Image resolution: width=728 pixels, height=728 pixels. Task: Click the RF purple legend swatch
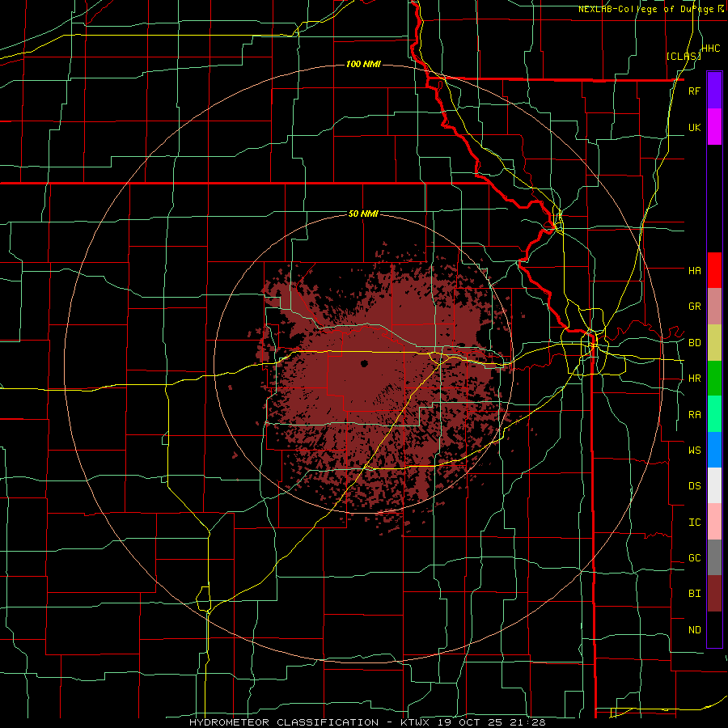(x=714, y=91)
